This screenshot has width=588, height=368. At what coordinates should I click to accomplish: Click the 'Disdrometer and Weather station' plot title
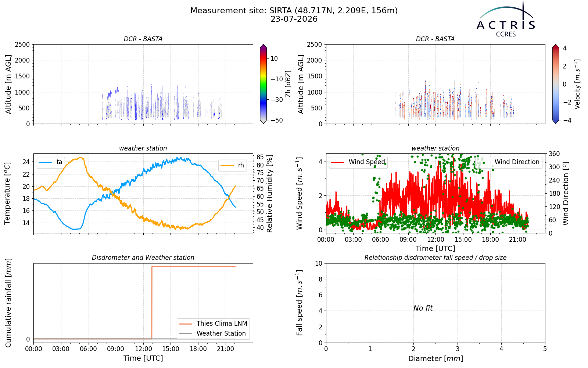(x=143, y=258)
